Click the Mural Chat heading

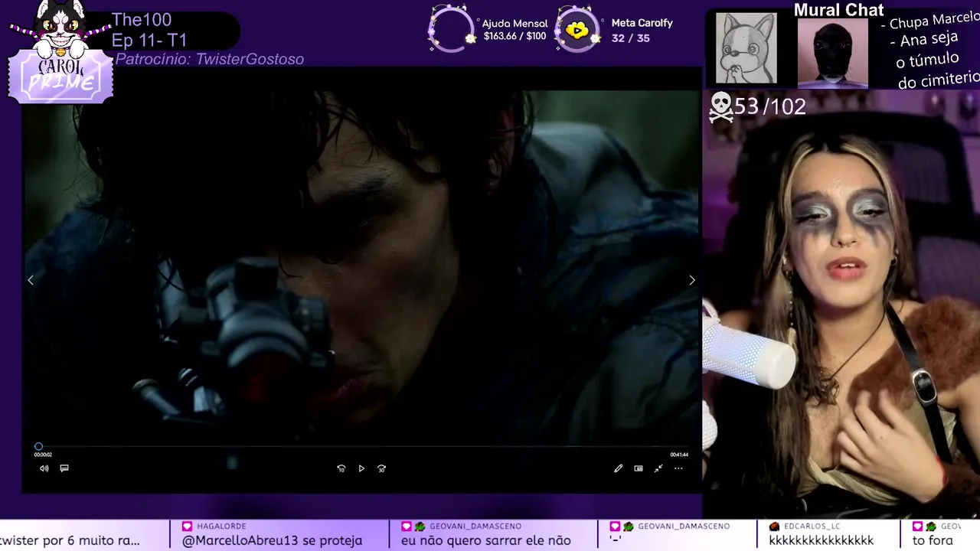838,10
